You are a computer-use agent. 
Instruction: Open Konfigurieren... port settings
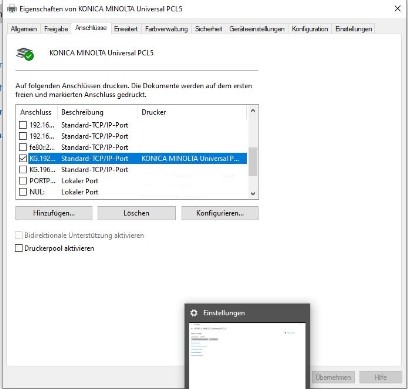[220, 213]
